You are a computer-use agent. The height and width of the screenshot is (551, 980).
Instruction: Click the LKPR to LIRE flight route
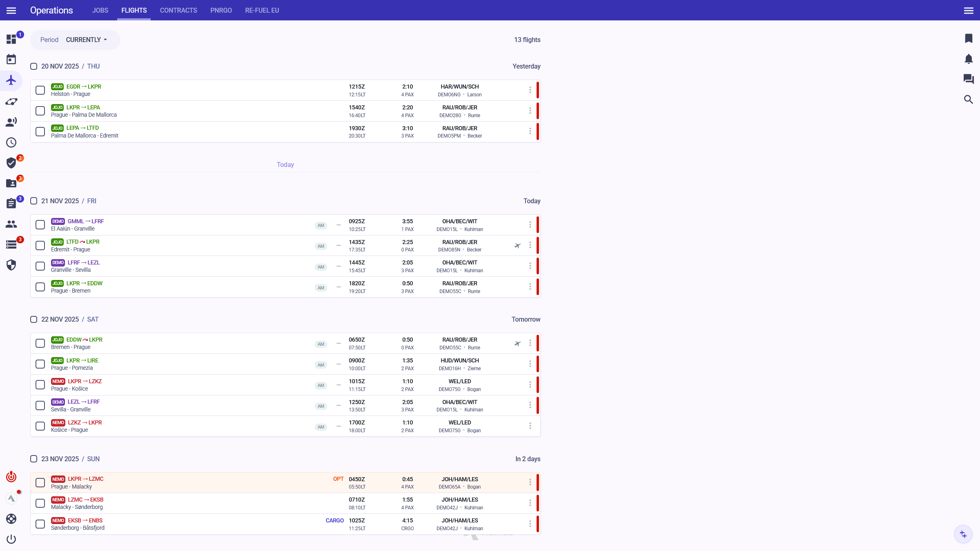82,361
